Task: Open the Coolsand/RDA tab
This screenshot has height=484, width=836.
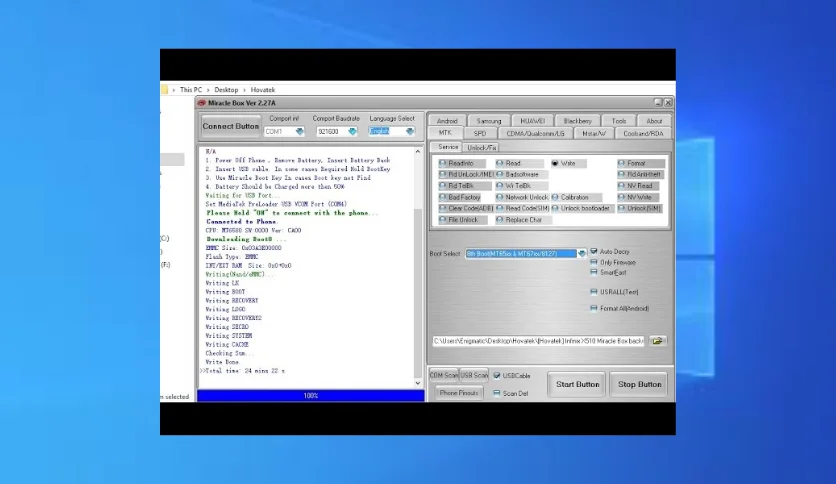Action: tap(643, 133)
